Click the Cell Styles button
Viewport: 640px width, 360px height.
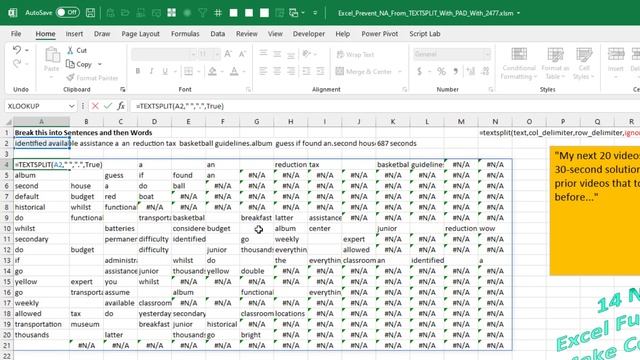pos(584,63)
